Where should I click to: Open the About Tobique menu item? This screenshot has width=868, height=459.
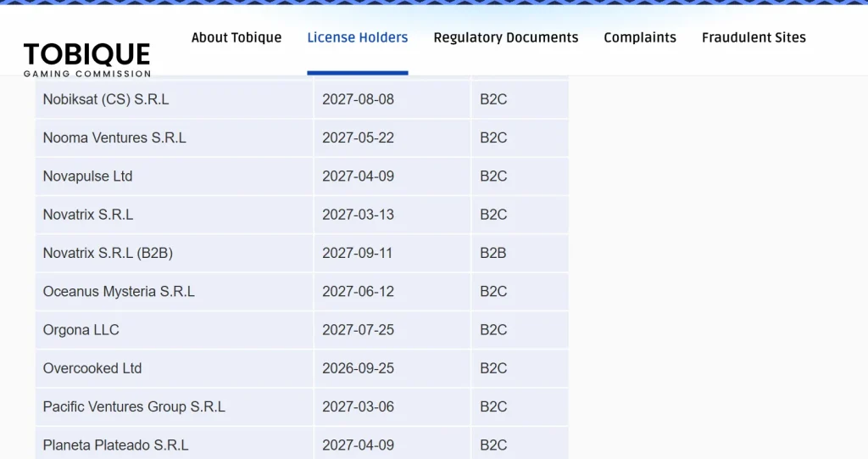tap(236, 37)
